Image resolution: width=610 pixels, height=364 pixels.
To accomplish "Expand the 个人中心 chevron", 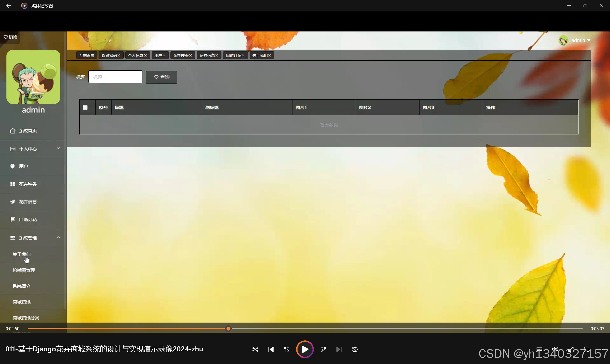I will pyautogui.click(x=58, y=148).
